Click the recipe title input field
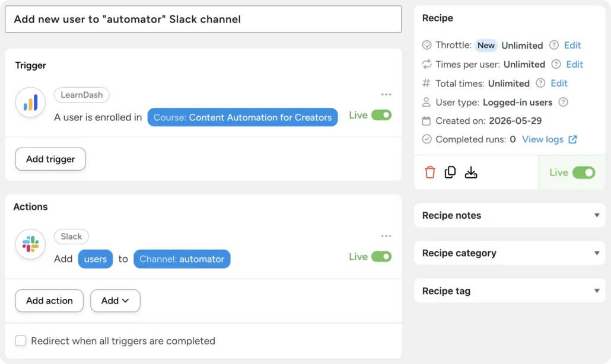This screenshot has height=364, width=611. [203, 19]
